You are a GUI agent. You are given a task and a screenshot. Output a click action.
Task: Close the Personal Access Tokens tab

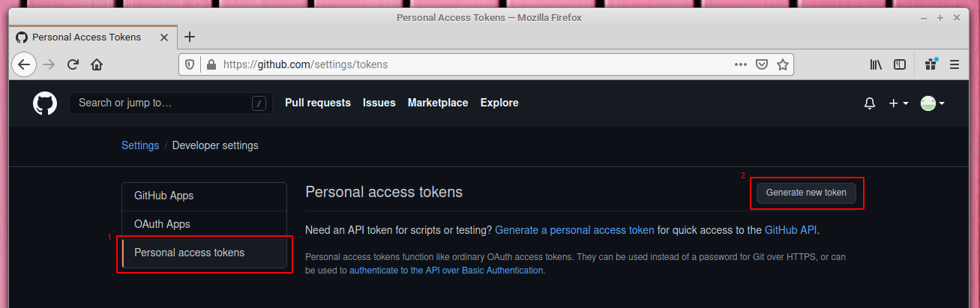click(163, 37)
